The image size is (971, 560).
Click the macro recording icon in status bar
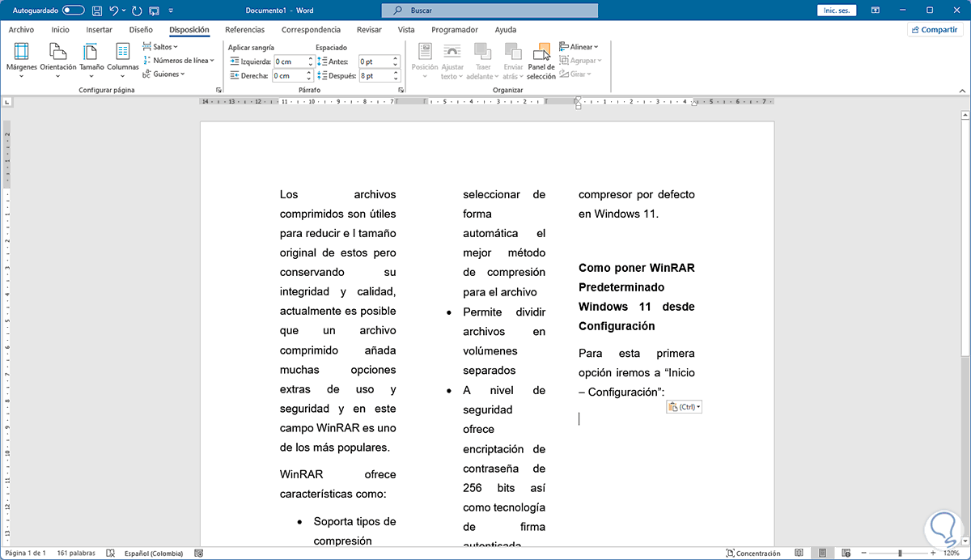(x=198, y=554)
